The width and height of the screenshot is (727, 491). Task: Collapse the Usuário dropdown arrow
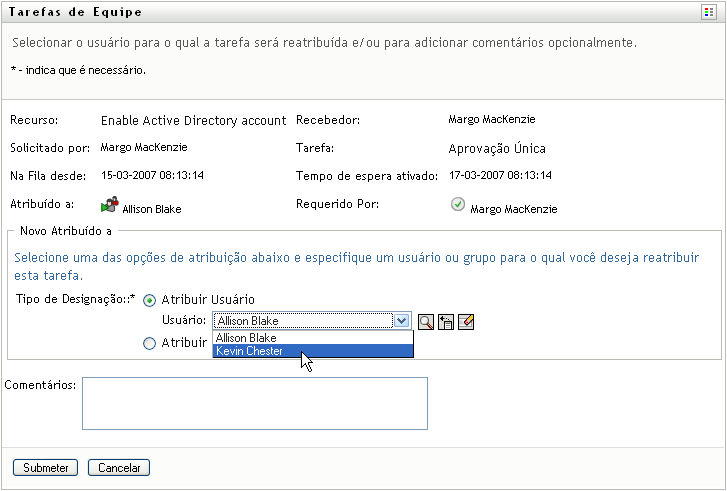tap(402, 321)
